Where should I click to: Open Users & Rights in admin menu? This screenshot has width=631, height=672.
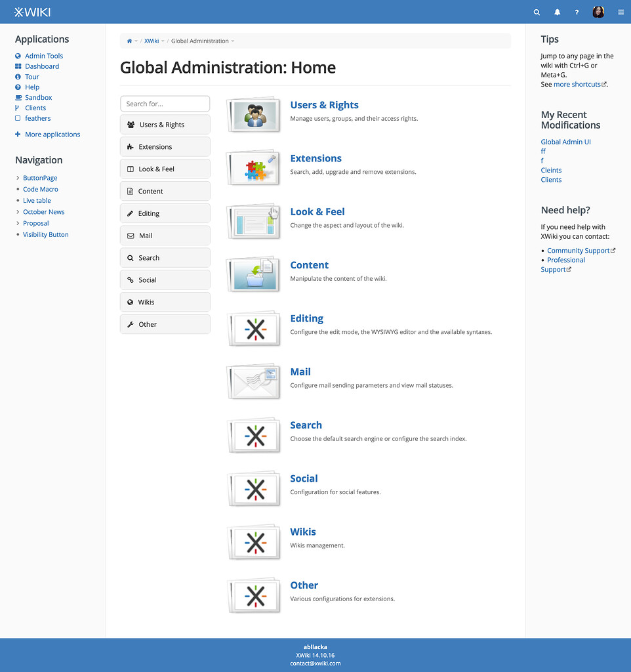pyautogui.click(x=165, y=125)
